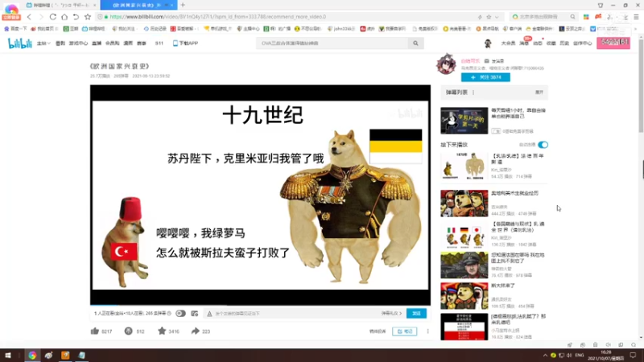Viewport: 644px width, 362px height.
Task: Open the 弹幕礼仪 arrow link
Action: point(391,313)
